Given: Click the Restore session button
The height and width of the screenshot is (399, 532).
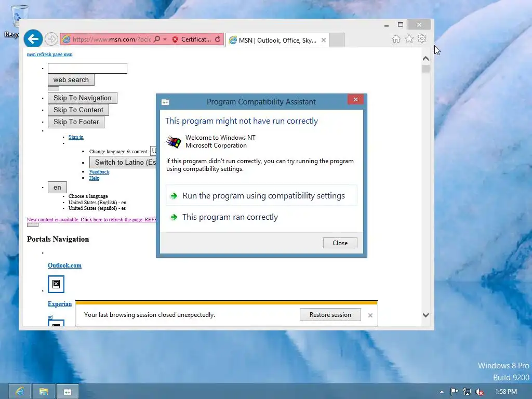Looking at the screenshot, I should [330, 315].
